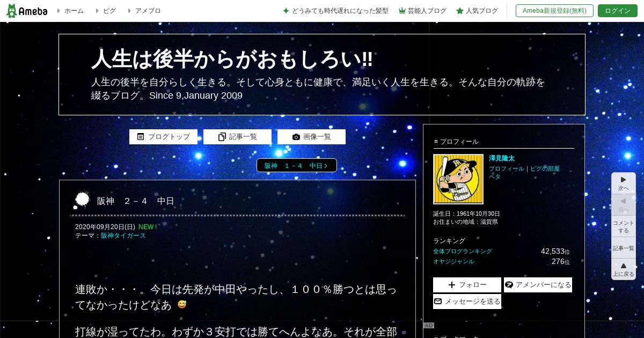Open article title 阪神 2－4 中日

(136, 201)
